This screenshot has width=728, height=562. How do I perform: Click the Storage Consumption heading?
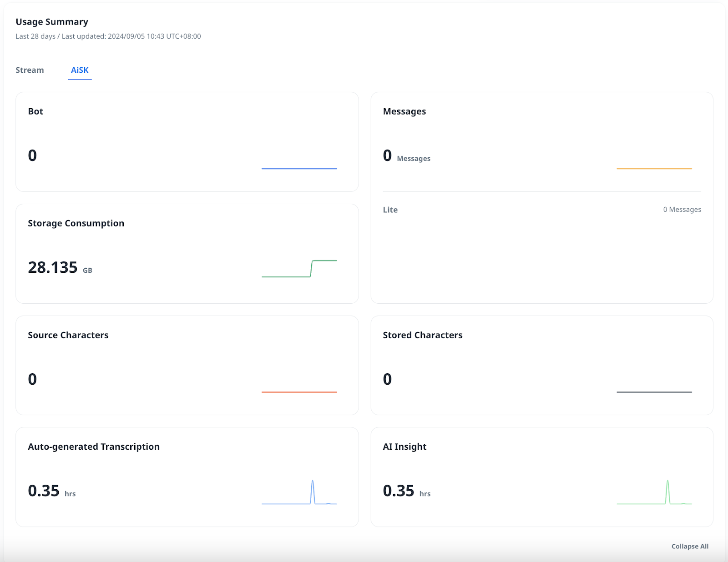tap(76, 223)
